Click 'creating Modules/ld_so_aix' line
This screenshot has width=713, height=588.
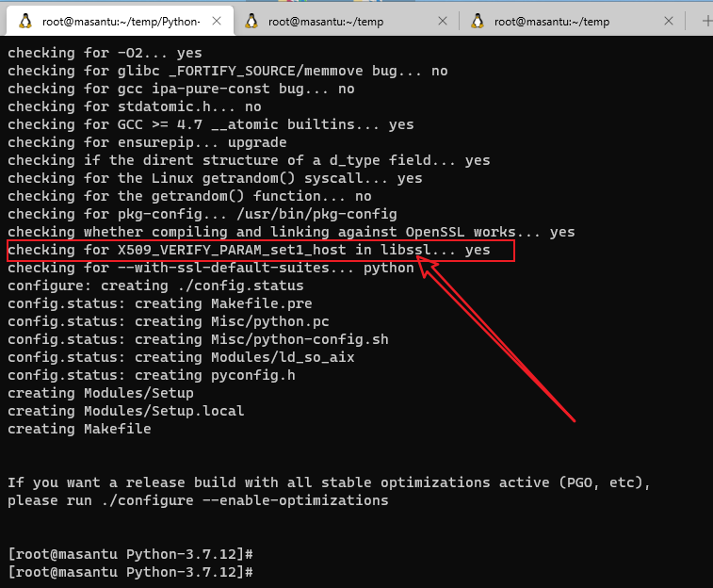click(181, 357)
